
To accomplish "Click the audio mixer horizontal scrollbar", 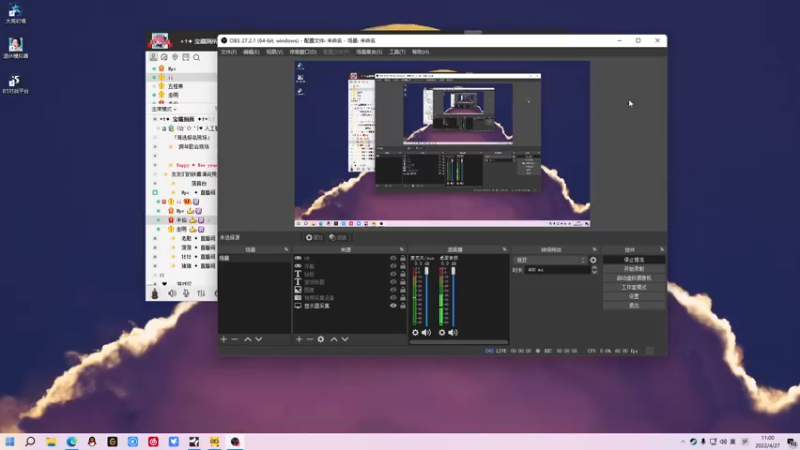I will click(459, 342).
